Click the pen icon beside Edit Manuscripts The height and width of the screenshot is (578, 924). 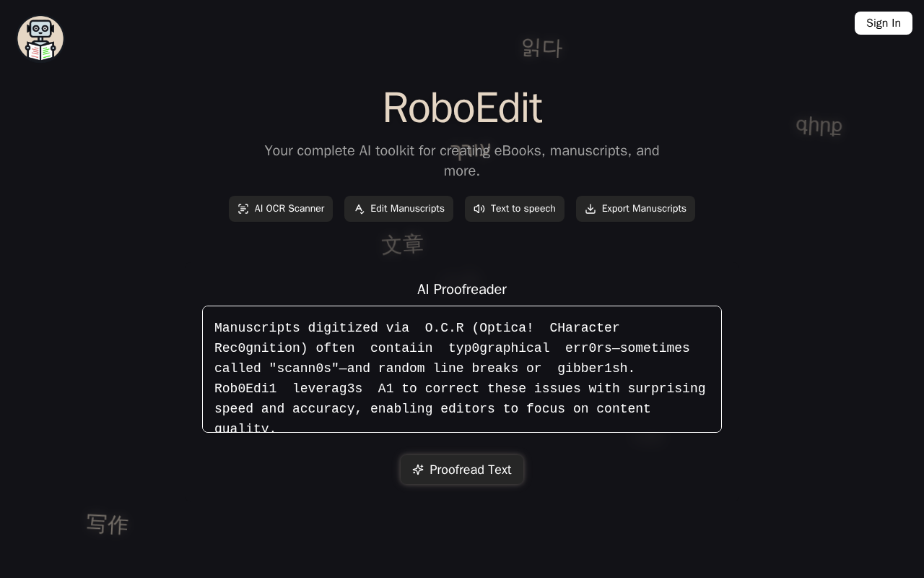pos(359,209)
